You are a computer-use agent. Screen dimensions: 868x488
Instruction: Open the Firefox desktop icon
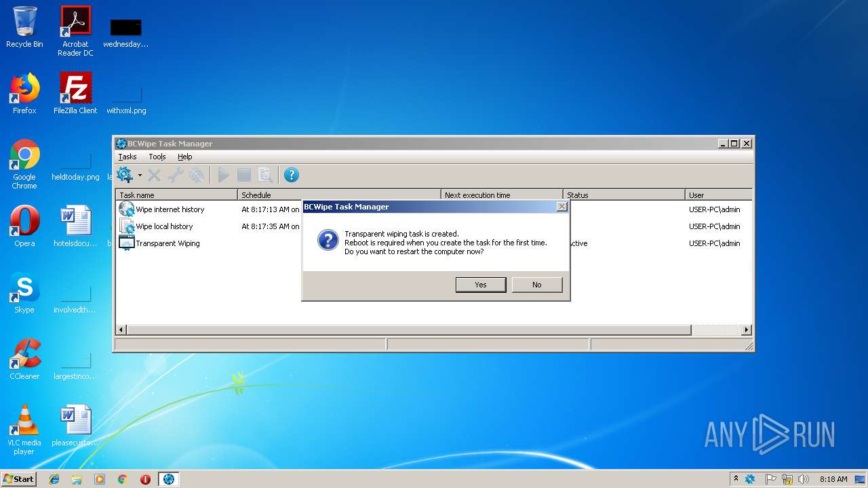pos(24,94)
